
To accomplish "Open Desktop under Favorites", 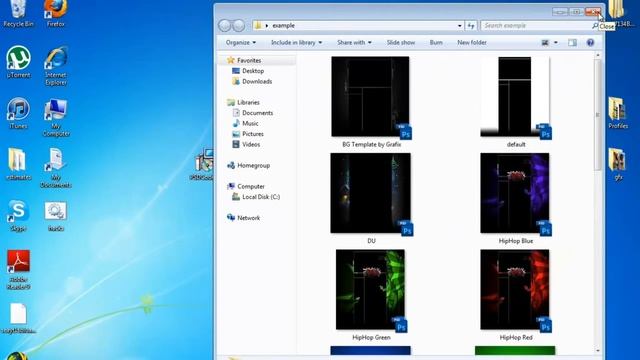I will [x=253, y=71].
